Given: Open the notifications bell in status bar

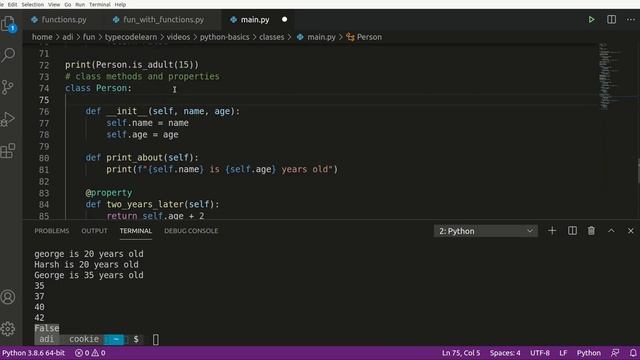Looking at the screenshot, I should click(x=633, y=353).
